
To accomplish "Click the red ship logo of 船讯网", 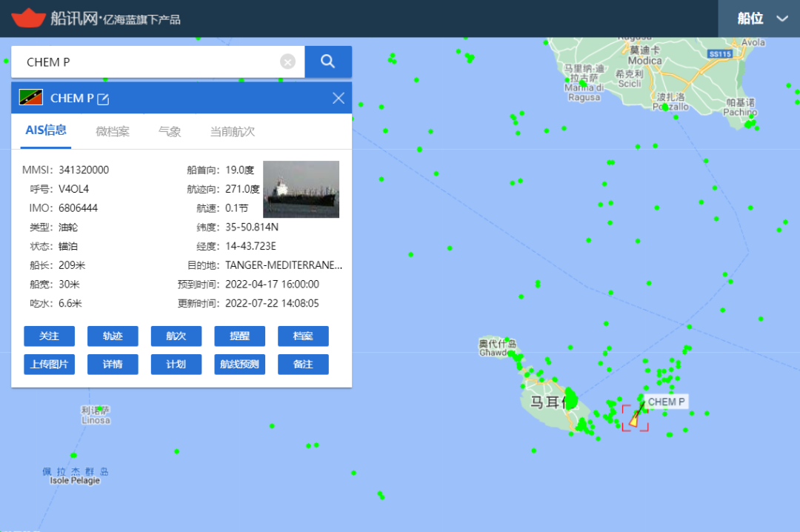I will point(28,18).
